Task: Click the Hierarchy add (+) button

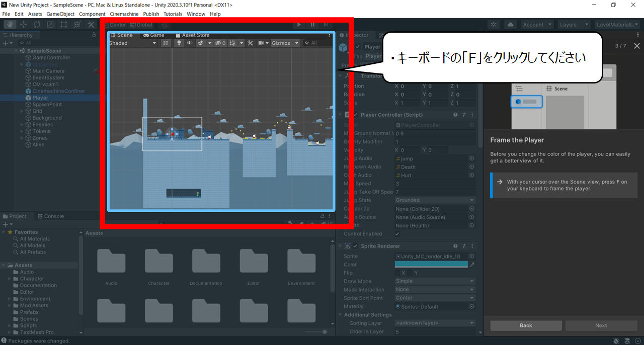Action: (x=7, y=43)
